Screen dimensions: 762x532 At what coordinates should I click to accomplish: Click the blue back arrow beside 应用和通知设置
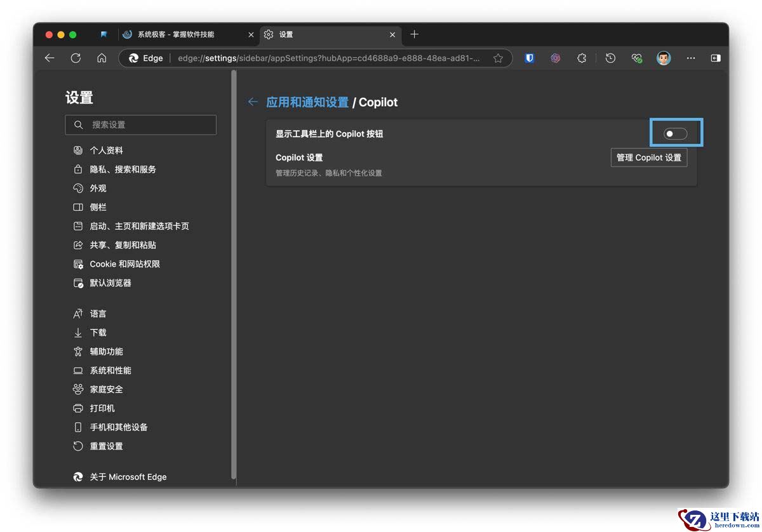[253, 102]
